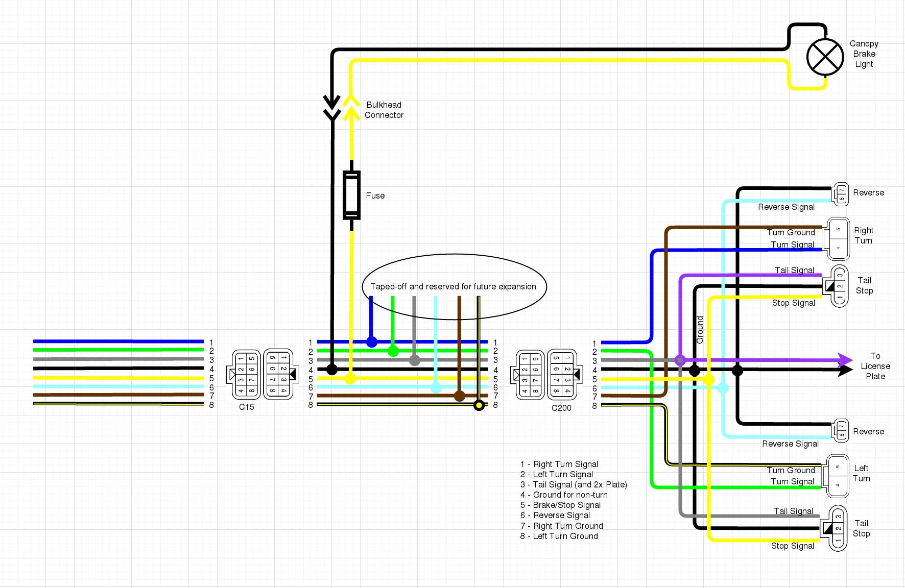Click legend entry '7 - Right Turn Ground'
905x588 pixels.
coord(562,526)
